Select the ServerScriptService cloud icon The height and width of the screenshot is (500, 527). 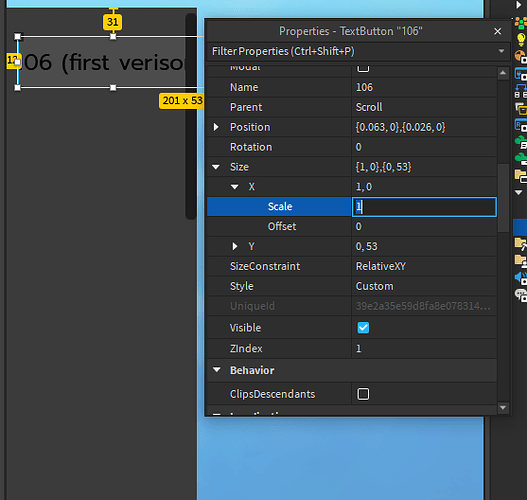[521, 142]
